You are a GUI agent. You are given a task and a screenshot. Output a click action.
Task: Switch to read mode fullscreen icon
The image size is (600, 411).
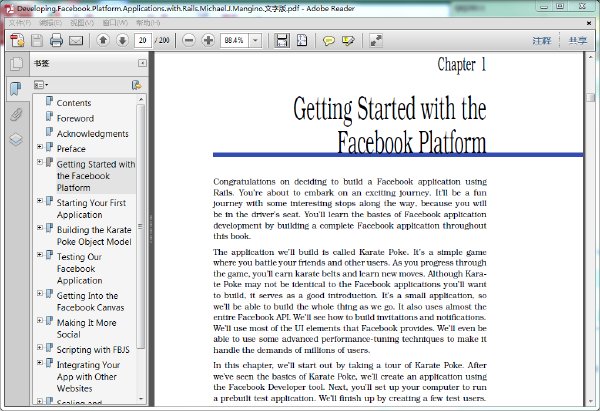376,40
